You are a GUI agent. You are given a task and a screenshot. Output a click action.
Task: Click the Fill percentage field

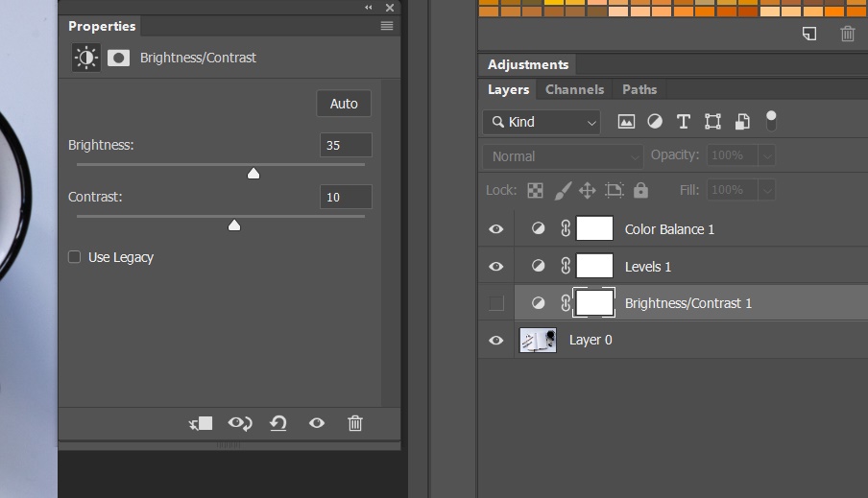point(733,190)
